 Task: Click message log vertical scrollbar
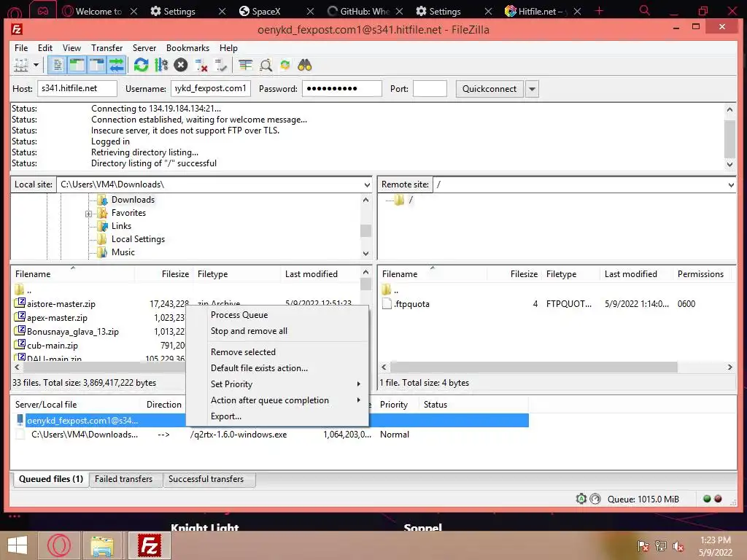(729, 139)
